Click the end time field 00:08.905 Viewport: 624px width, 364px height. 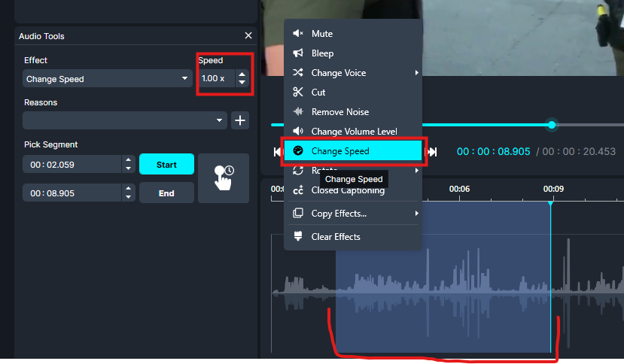tap(72, 193)
